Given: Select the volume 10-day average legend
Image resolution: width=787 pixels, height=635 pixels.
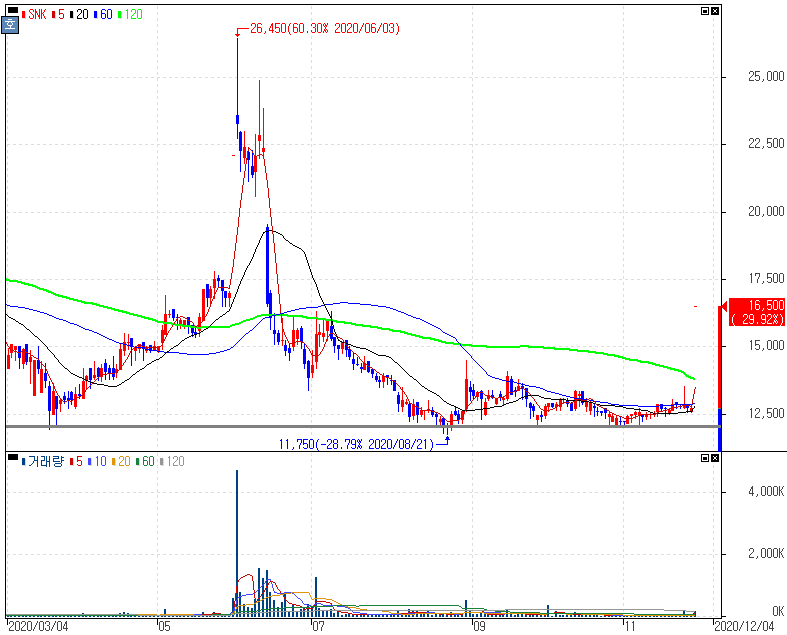Looking at the screenshot, I should click(x=97, y=461).
